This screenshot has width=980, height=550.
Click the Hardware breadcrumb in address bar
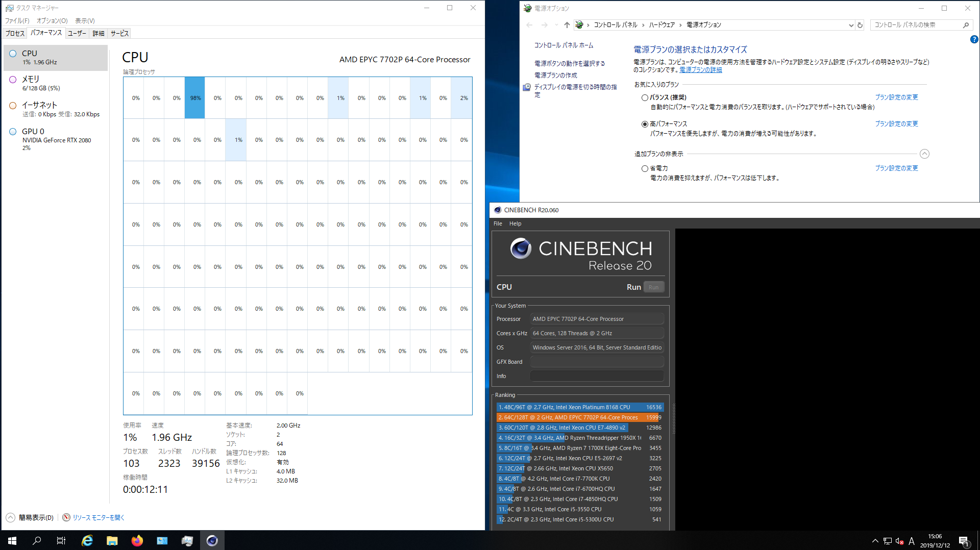coord(661,25)
